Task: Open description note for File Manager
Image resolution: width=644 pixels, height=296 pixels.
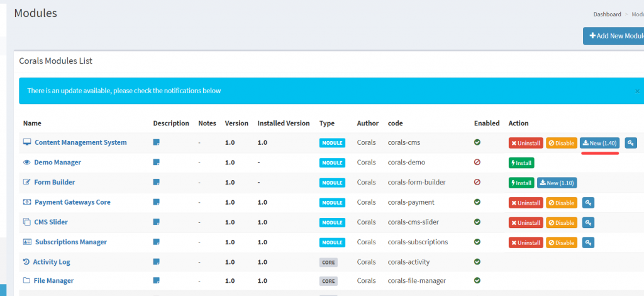Action: 156,280
